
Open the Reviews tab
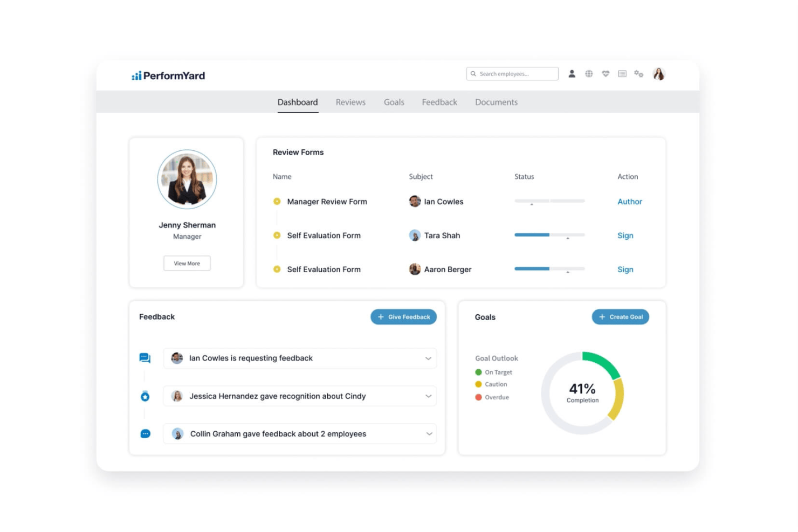tap(350, 102)
